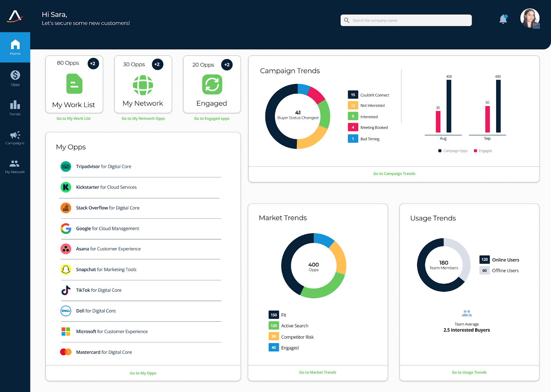This screenshot has width=551, height=392.
Task: Click the TikTok logo icon
Action: [x=66, y=290]
